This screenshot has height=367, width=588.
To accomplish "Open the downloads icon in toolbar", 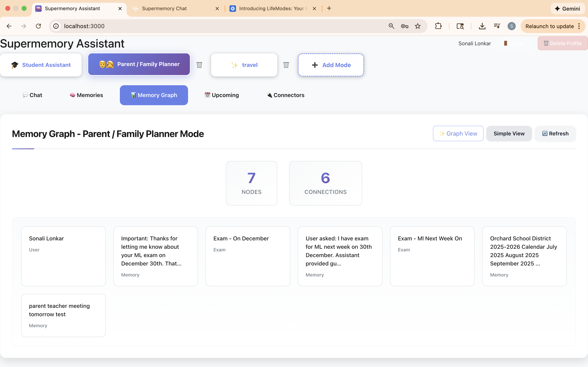I will coord(482,26).
